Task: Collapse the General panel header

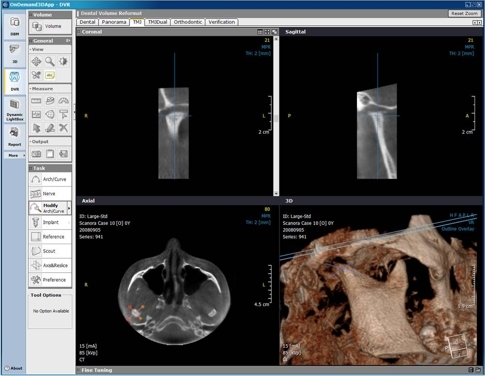Action: coord(50,41)
